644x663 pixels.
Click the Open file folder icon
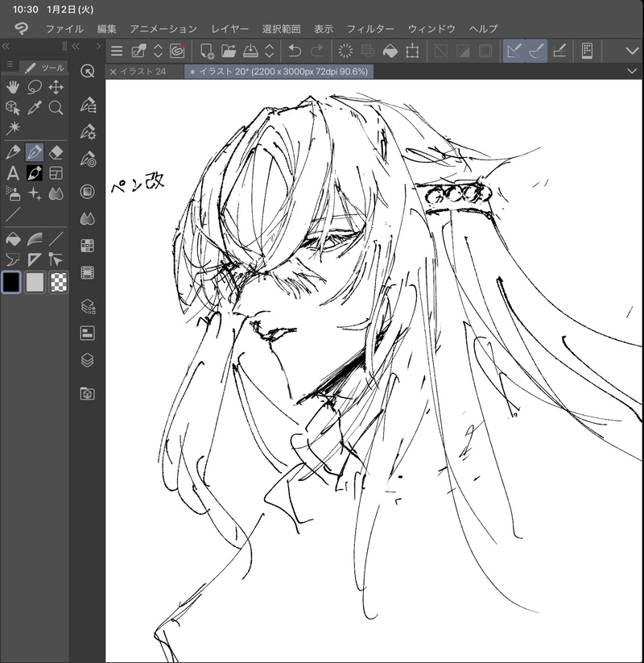[229, 51]
